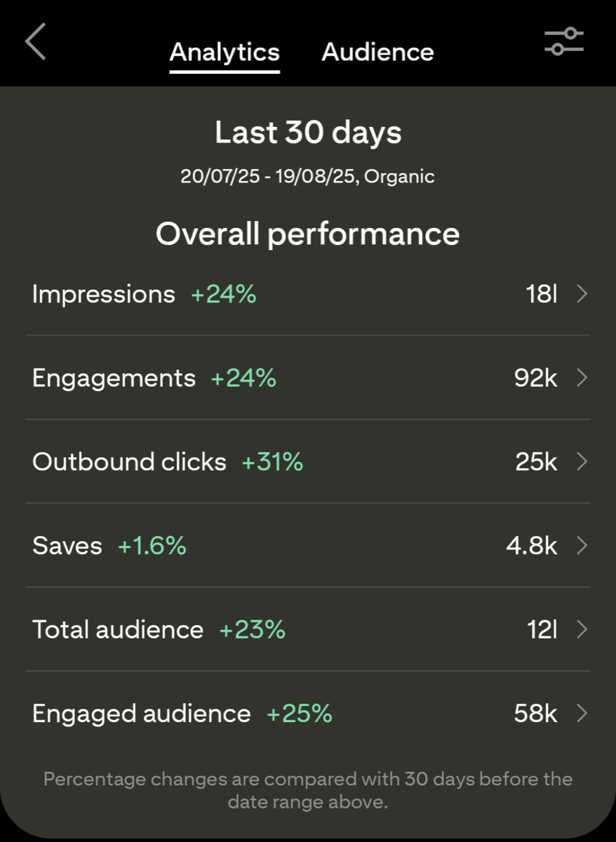Open Engaged audience details chevron

click(582, 714)
